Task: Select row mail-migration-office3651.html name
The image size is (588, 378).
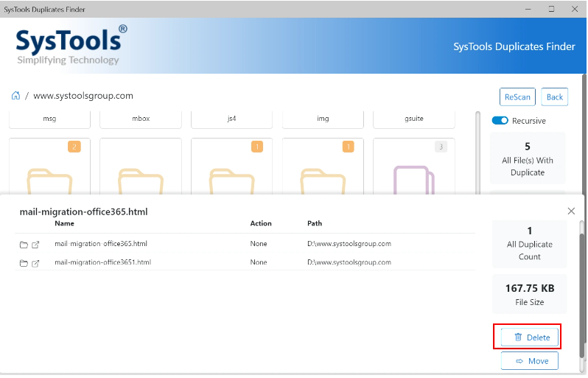Action: [x=102, y=262]
